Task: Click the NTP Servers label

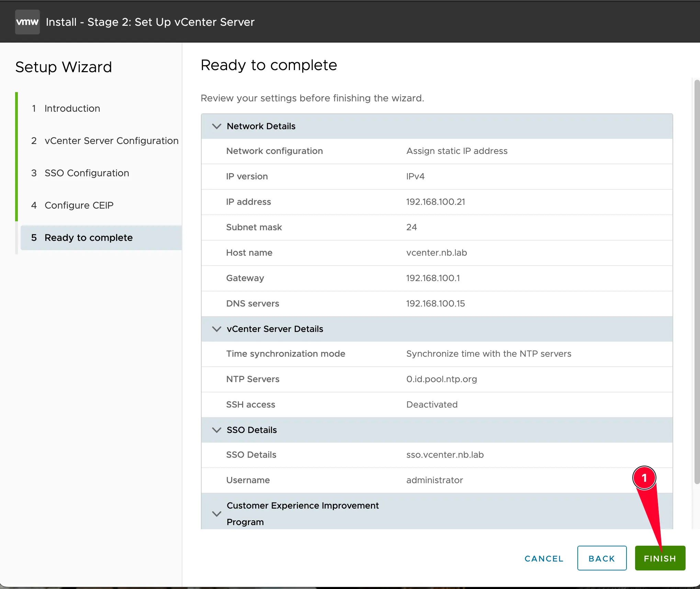Action: pyautogui.click(x=252, y=379)
